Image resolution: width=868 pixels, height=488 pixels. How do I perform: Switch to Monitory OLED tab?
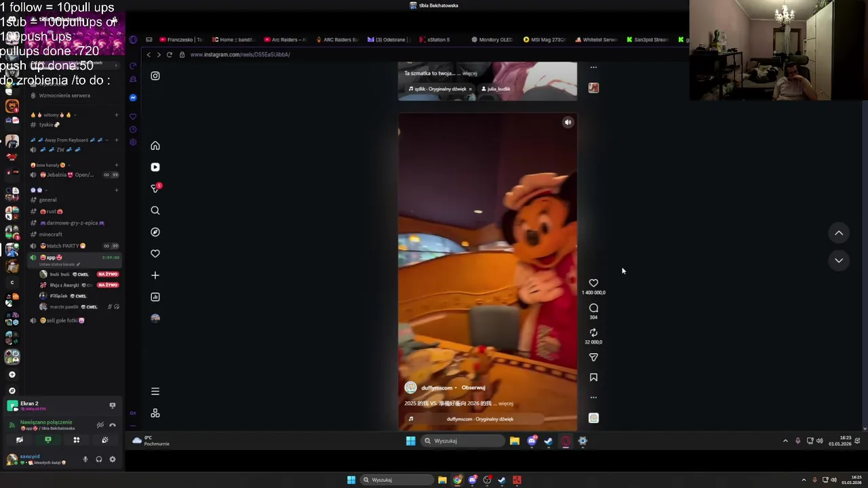[x=492, y=40]
